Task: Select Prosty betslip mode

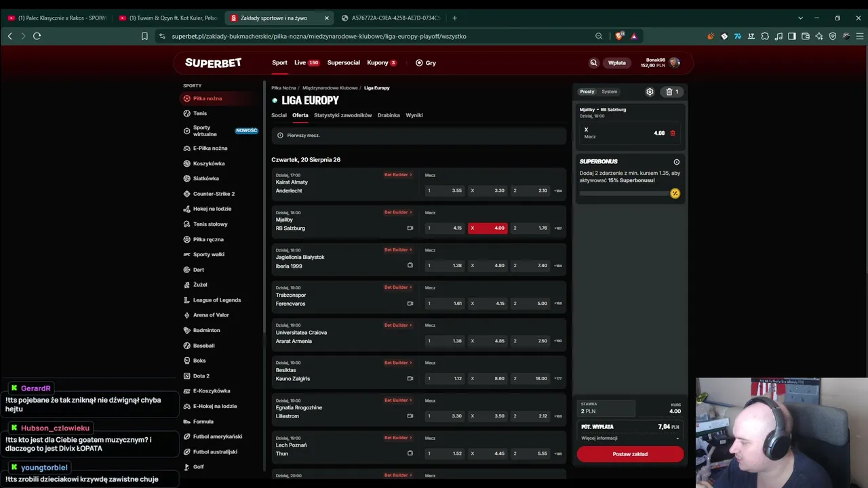Action: tap(587, 91)
